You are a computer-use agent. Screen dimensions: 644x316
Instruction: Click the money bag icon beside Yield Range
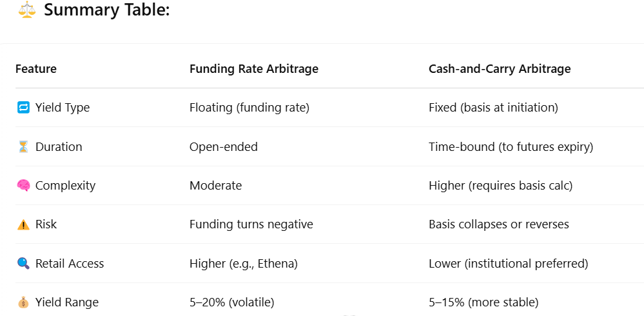[23, 303]
